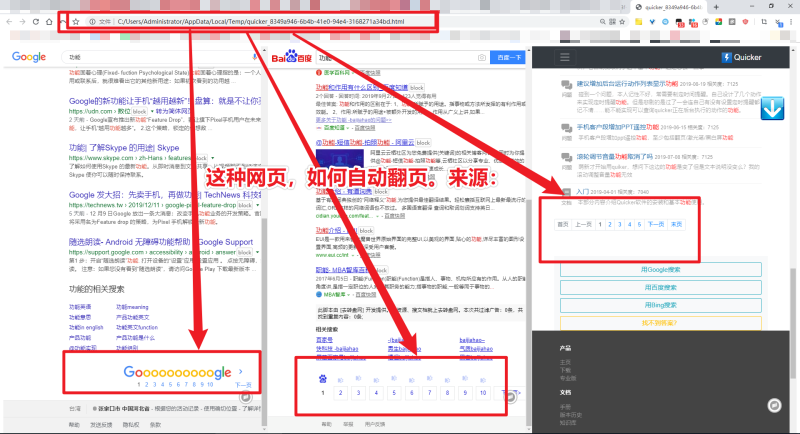Screen dimensions: 800x434
Task: Click the Google next chevron beside the Goooogle logo
Action: [240, 372]
